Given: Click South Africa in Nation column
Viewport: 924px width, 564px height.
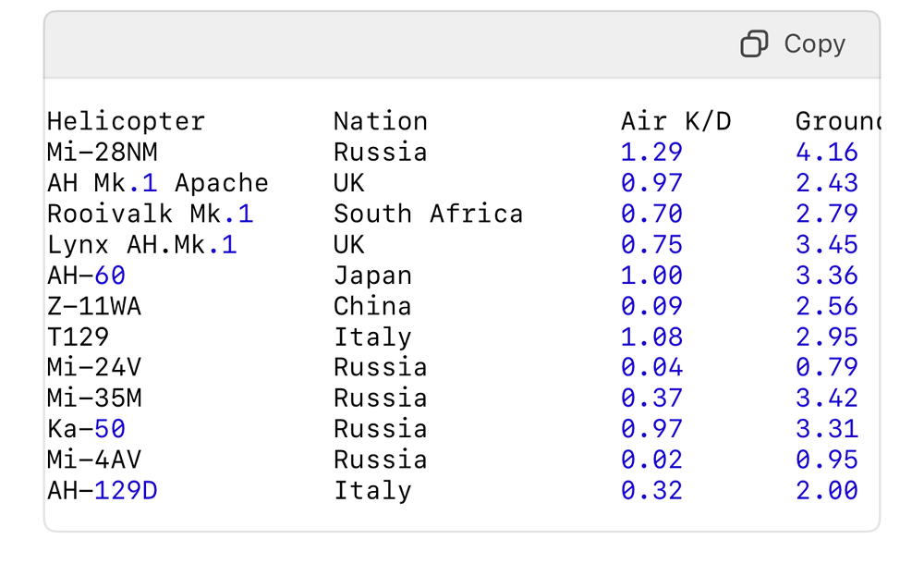Looking at the screenshot, I should (x=428, y=214).
